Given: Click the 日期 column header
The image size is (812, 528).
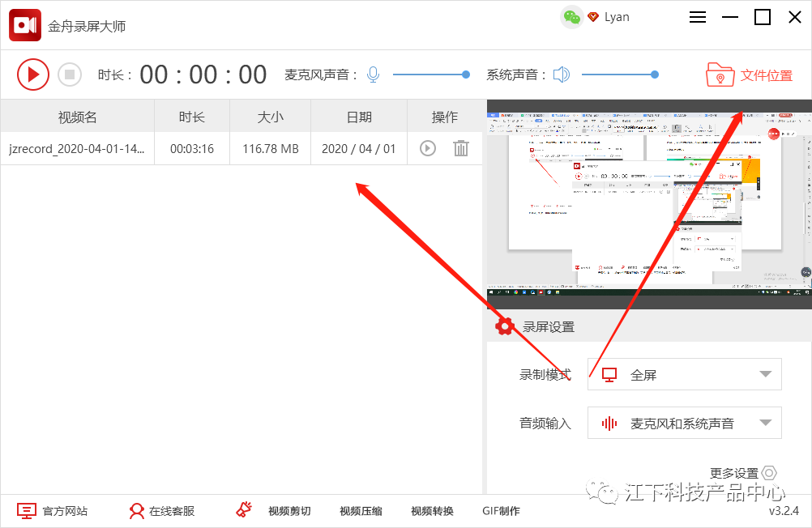Looking at the screenshot, I should tap(359, 117).
